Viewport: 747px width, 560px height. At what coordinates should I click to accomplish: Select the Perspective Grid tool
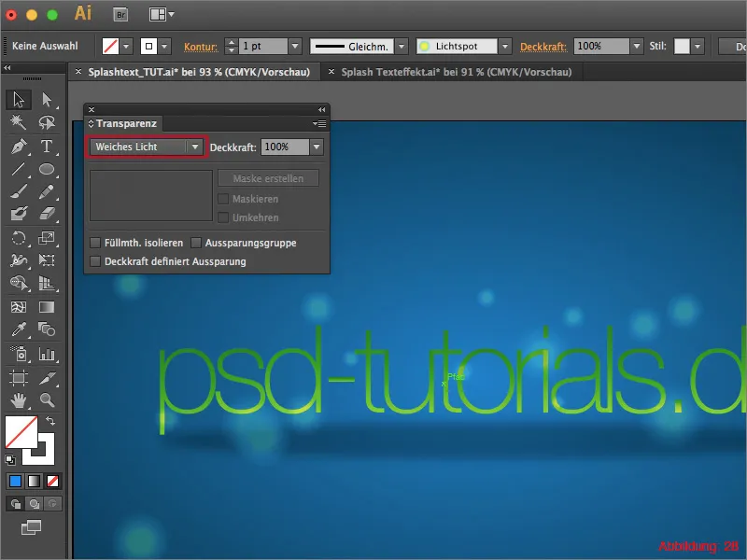[47, 283]
